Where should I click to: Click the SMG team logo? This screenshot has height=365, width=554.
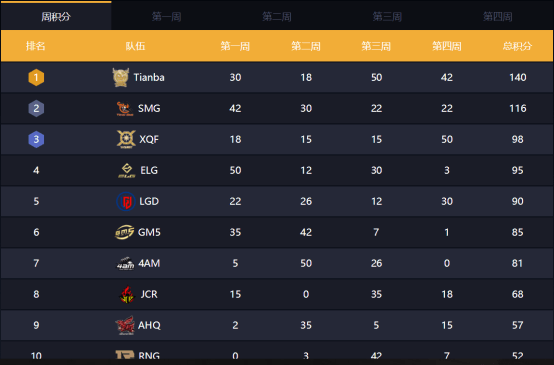click(125, 108)
